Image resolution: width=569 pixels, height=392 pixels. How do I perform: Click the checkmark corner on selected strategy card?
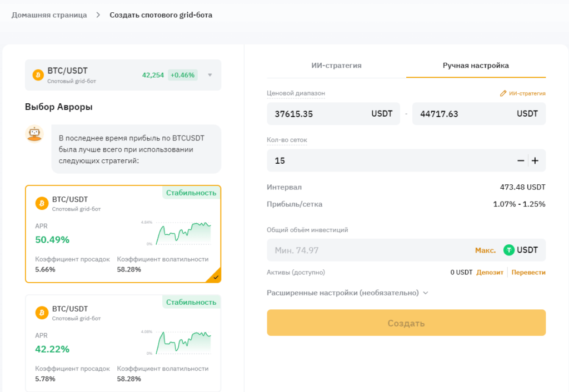pyautogui.click(x=216, y=277)
